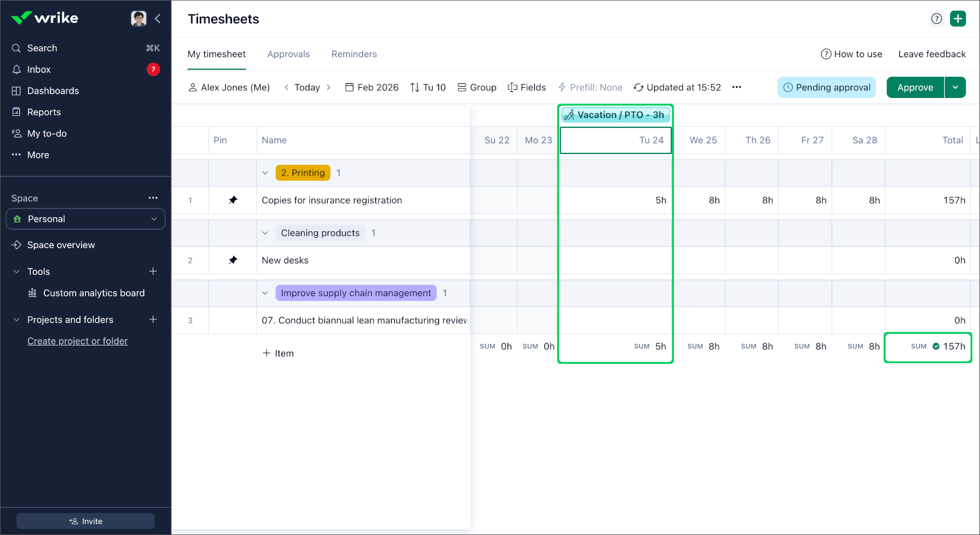Open Space three-dot options in sidebar
Viewport: 980px width, 535px height.
pyautogui.click(x=153, y=198)
